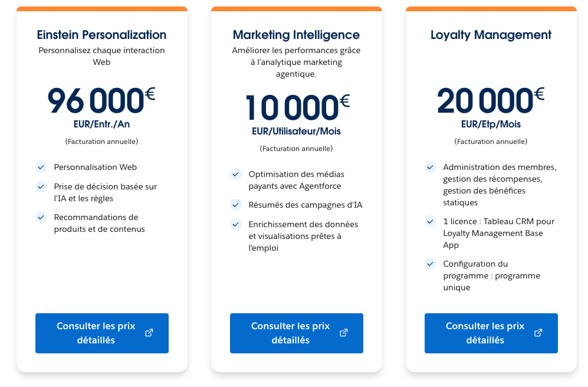Click the Marketing Intelligence heading

tap(296, 35)
